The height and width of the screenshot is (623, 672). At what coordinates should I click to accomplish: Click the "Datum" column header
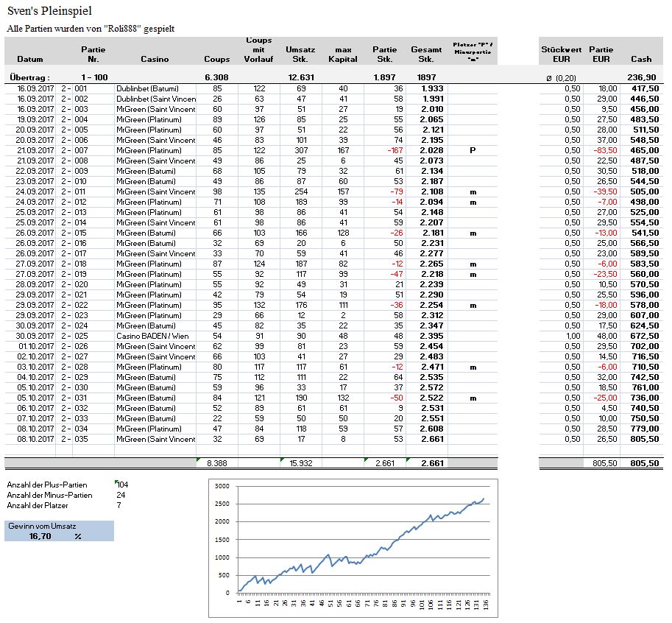point(30,59)
